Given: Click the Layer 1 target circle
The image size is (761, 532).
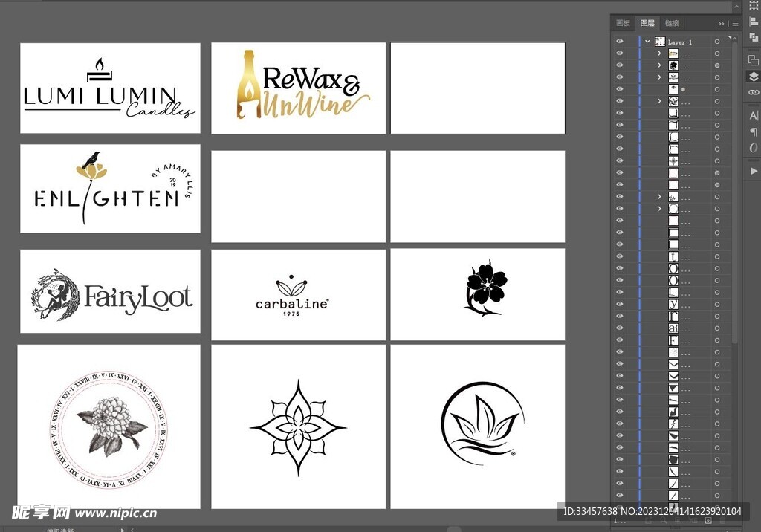Looking at the screenshot, I should click(717, 42).
